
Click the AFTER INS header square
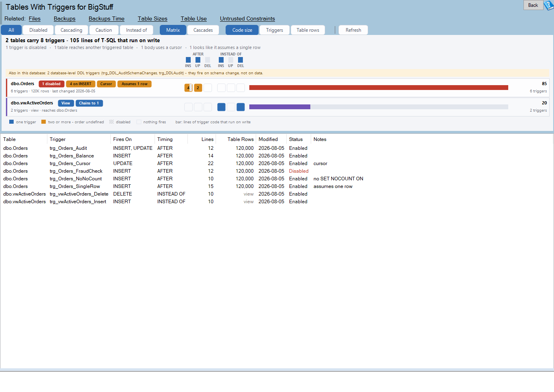coord(188,60)
